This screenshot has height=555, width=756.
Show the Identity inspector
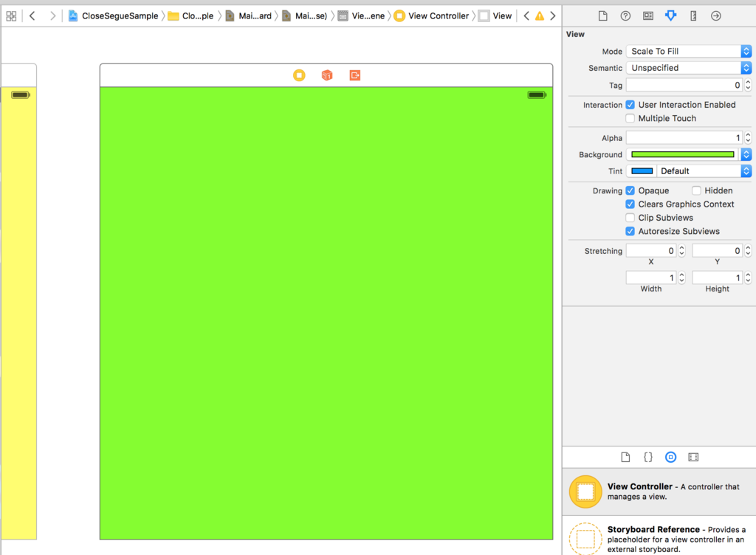click(x=648, y=16)
